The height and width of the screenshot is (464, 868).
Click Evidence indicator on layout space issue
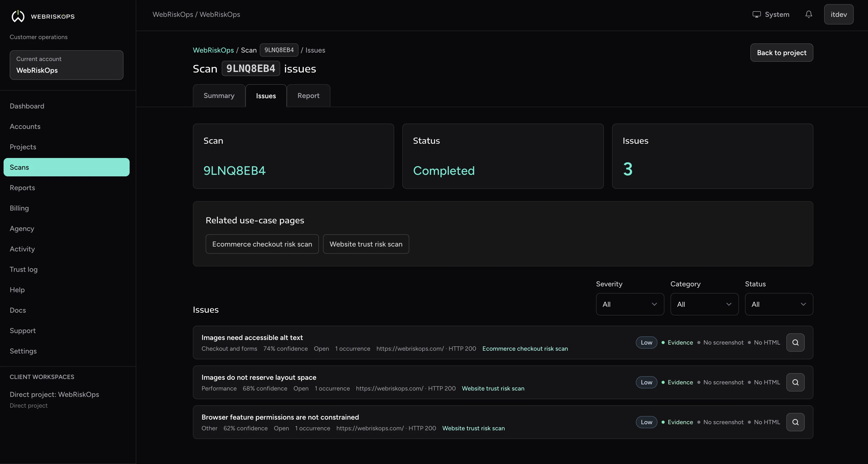[x=677, y=382]
